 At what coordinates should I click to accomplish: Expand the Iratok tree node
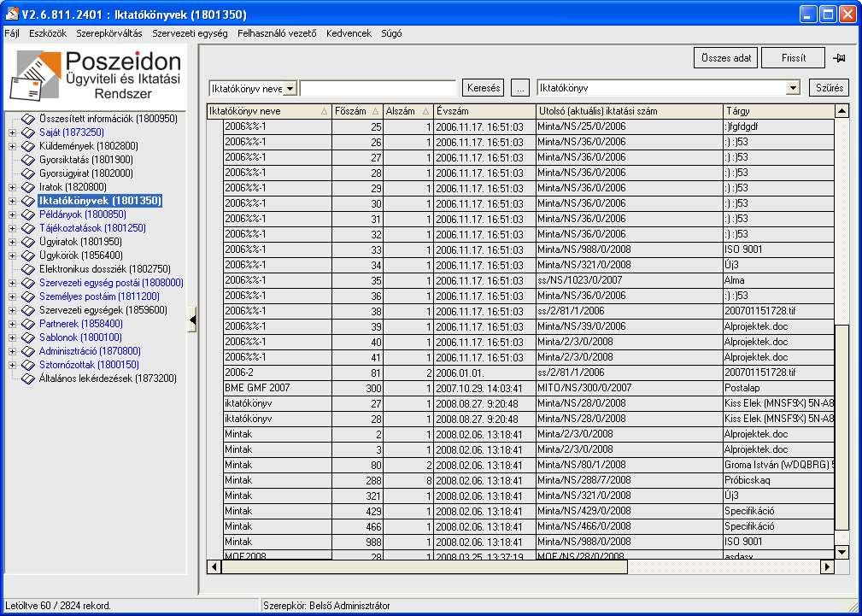point(13,188)
